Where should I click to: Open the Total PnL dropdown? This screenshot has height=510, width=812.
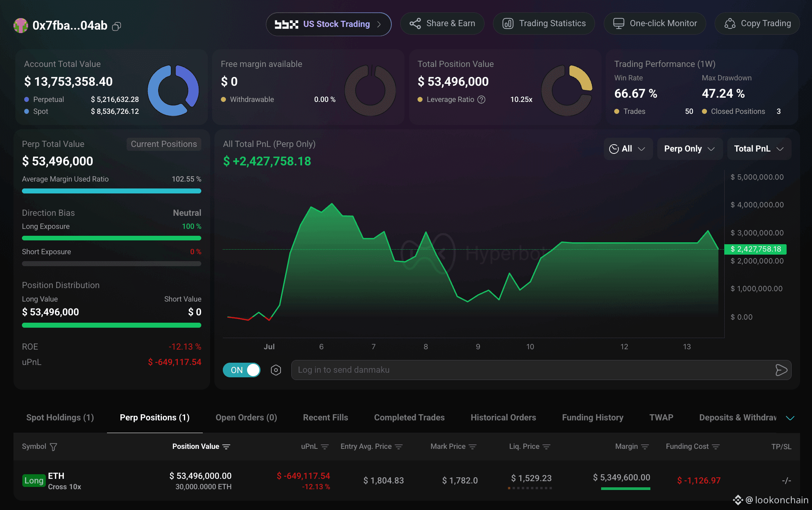click(759, 149)
